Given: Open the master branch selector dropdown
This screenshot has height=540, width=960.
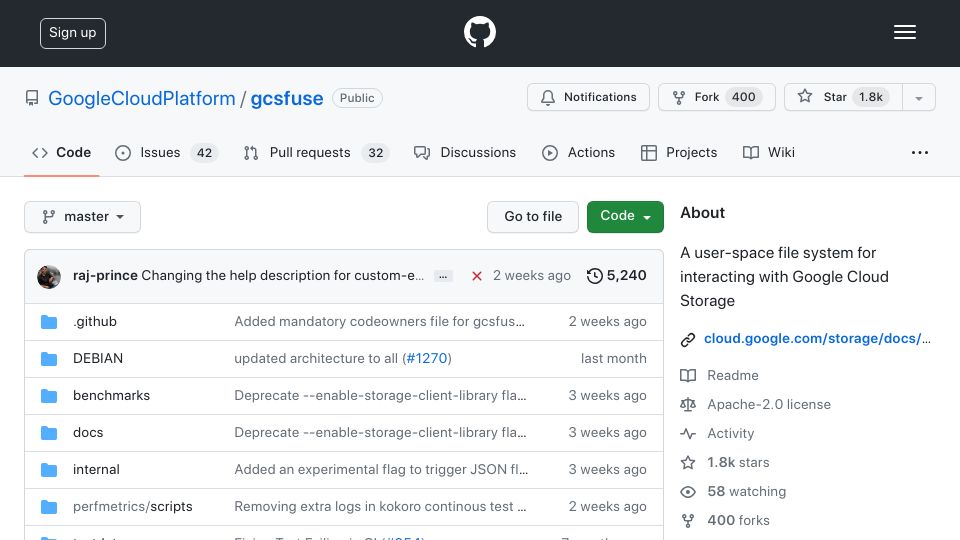Looking at the screenshot, I should (x=83, y=217).
